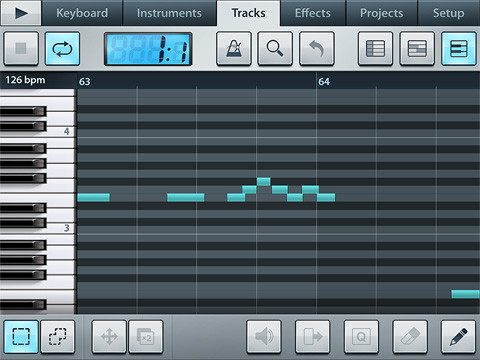Screen dimensions: 480x360
Task: Activate the move notes tool
Action: 109,337
